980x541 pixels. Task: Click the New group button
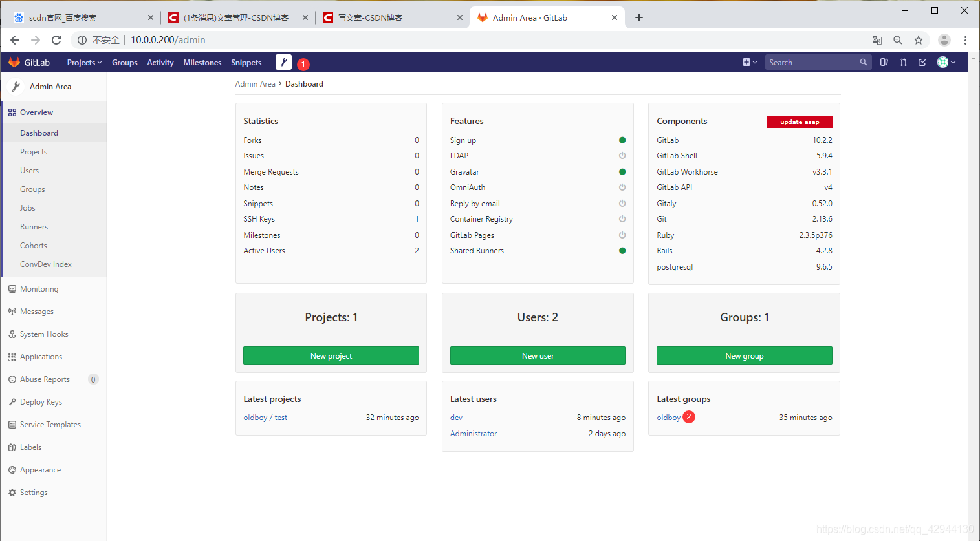[x=745, y=355]
